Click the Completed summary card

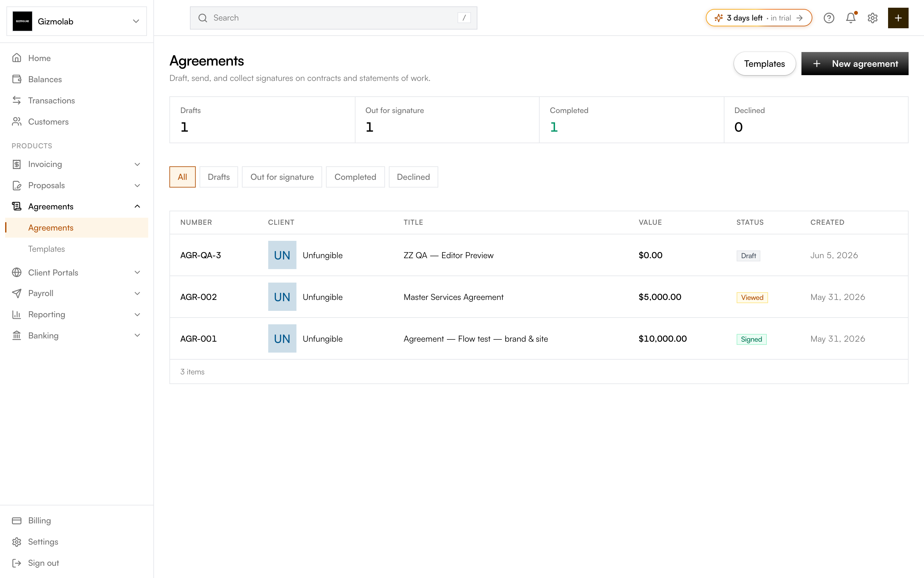(x=631, y=120)
